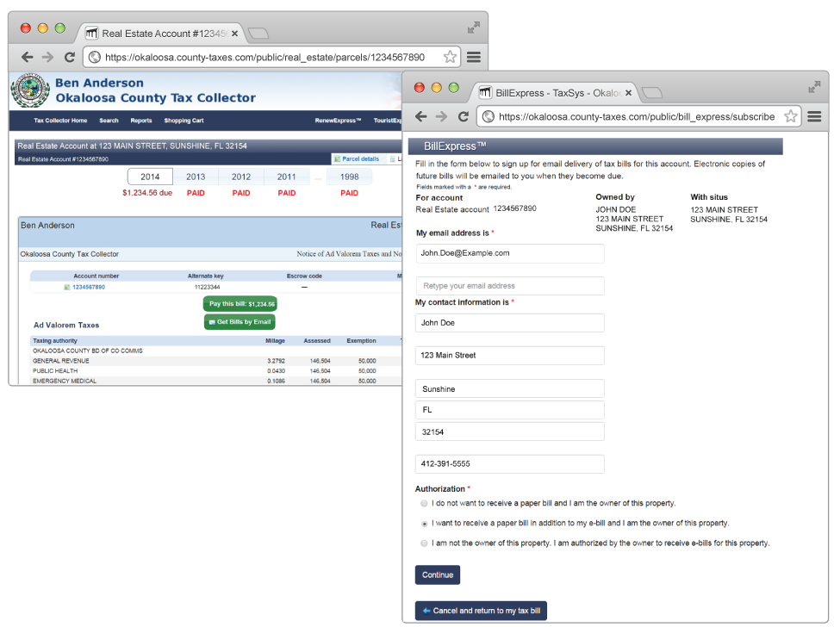This screenshot has width=840, height=627.
Task: Click the Ben Anderson header title text
Action: coord(100,83)
